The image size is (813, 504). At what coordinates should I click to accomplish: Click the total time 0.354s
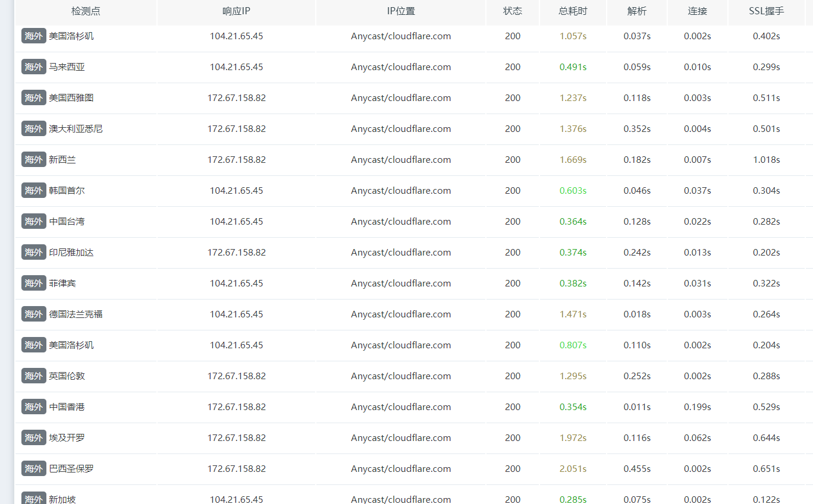pyautogui.click(x=573, y=407)
